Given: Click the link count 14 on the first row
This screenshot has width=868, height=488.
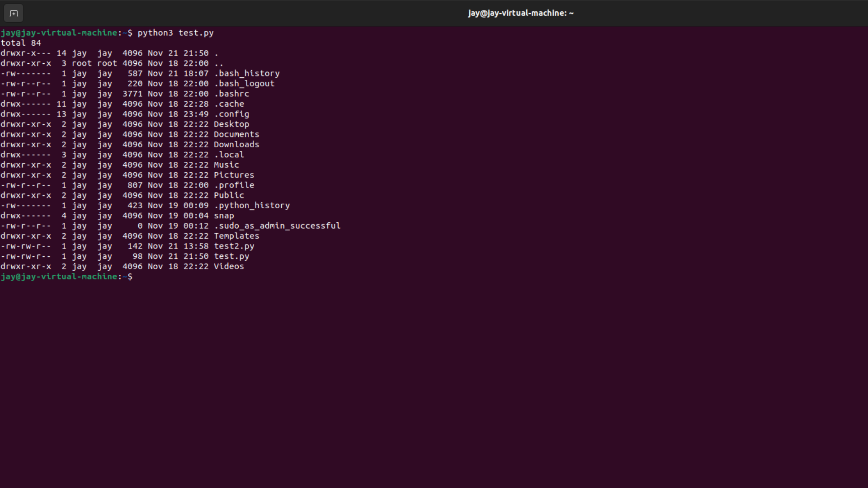Looking at the screenshot, I should coord(61,53).
